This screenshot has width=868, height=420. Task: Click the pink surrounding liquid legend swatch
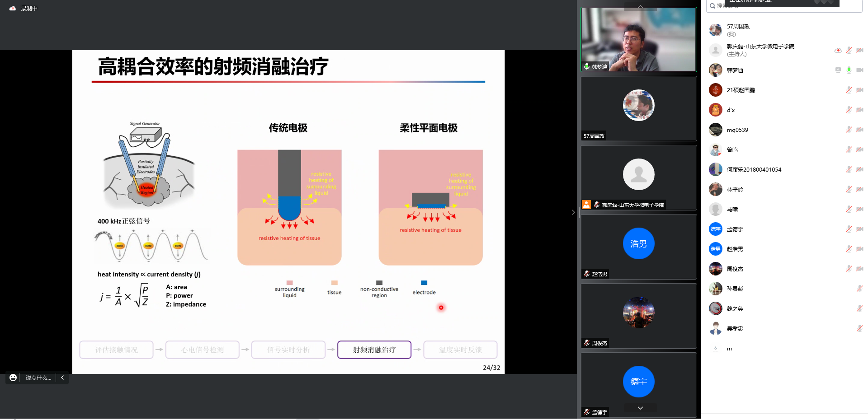pos(290,283)
